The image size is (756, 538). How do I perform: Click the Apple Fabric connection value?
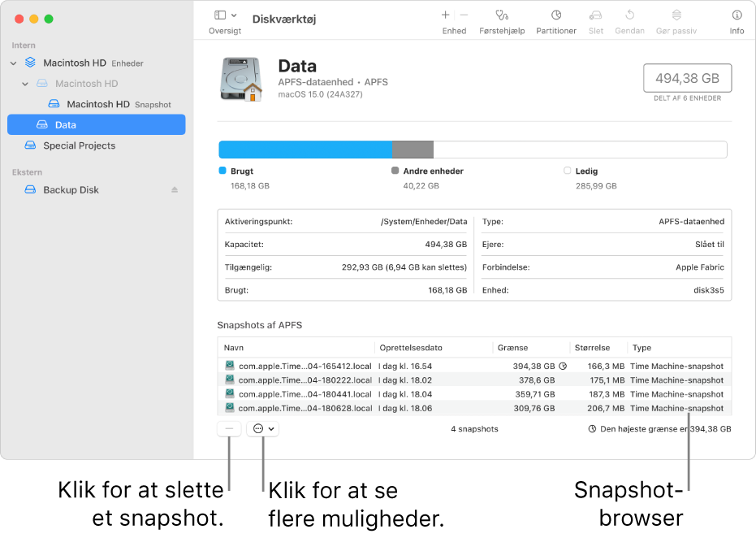click(x=700, y=267)
